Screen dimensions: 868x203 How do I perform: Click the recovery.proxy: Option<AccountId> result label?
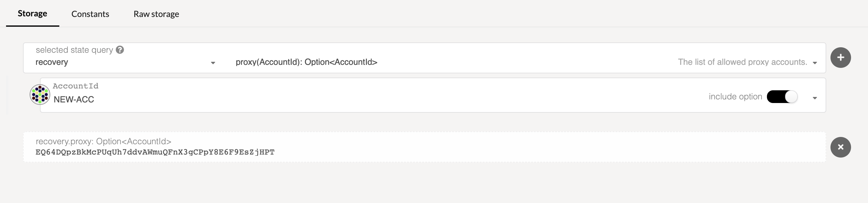(x=104, y=141)
